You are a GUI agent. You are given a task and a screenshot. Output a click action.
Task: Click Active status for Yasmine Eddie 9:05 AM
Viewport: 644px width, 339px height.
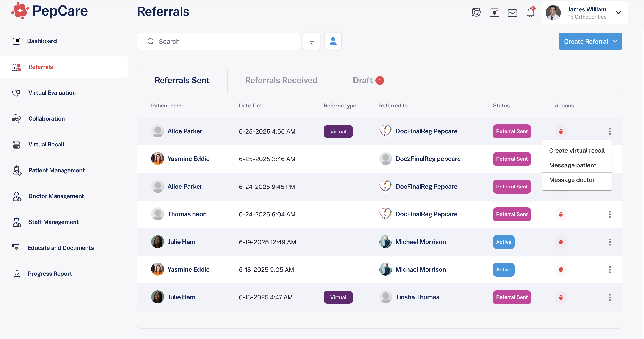pyautogui.click(x=504, y=270)
